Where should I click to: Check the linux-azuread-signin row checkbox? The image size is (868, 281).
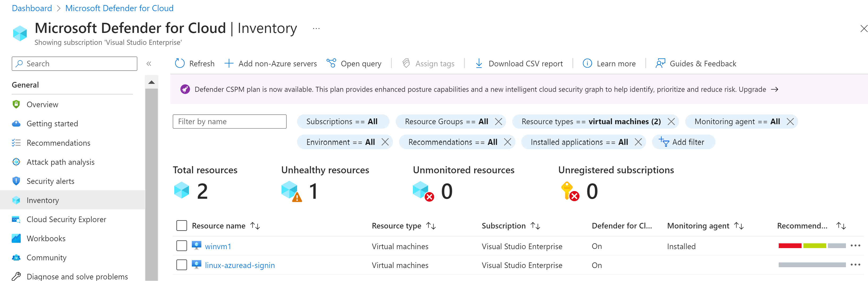(x=182, y=265)
